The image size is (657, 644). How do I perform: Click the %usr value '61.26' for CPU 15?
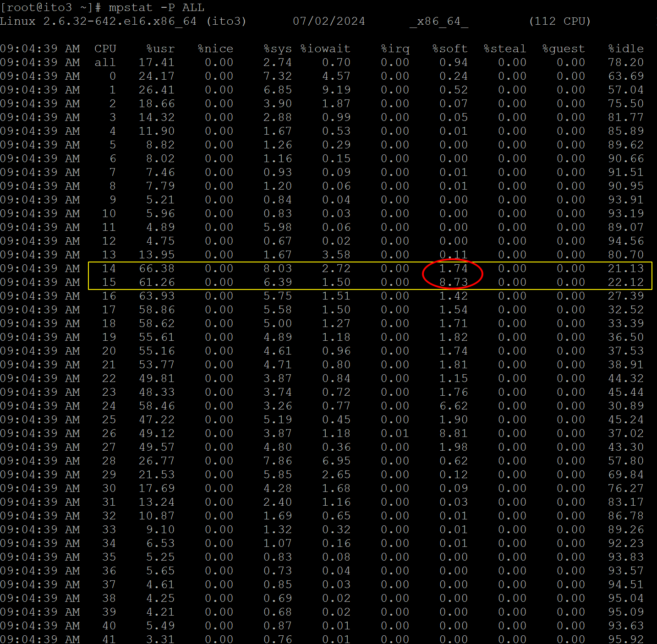157,282
